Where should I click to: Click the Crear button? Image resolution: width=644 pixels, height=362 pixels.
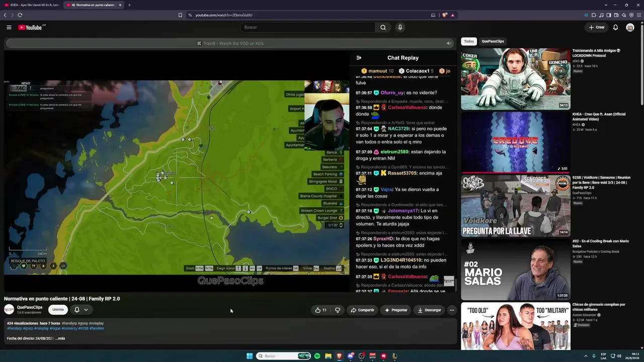(597, 27)
